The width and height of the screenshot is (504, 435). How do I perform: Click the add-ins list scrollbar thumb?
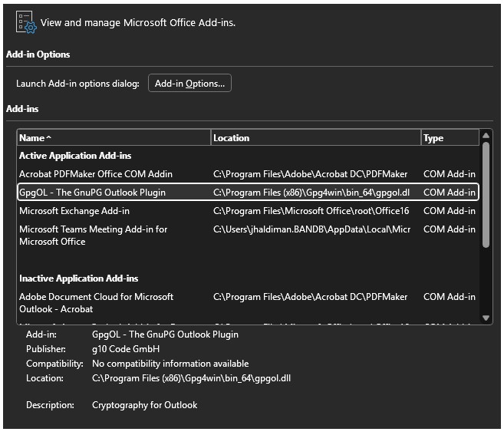click(486, 196)
